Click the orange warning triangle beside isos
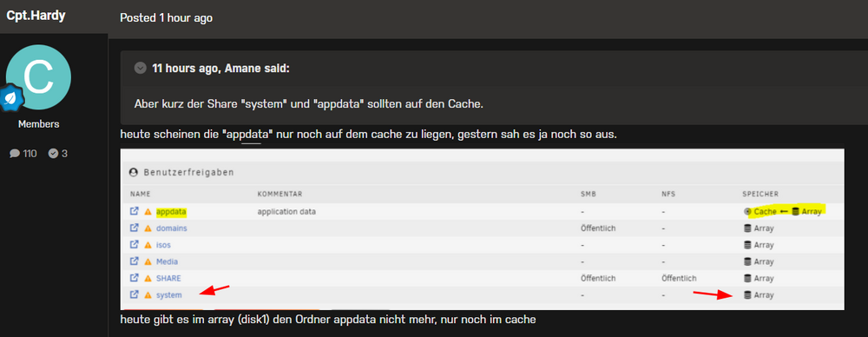Image resolution: width=868 pixels, height=337 pixels. [148, 245]
